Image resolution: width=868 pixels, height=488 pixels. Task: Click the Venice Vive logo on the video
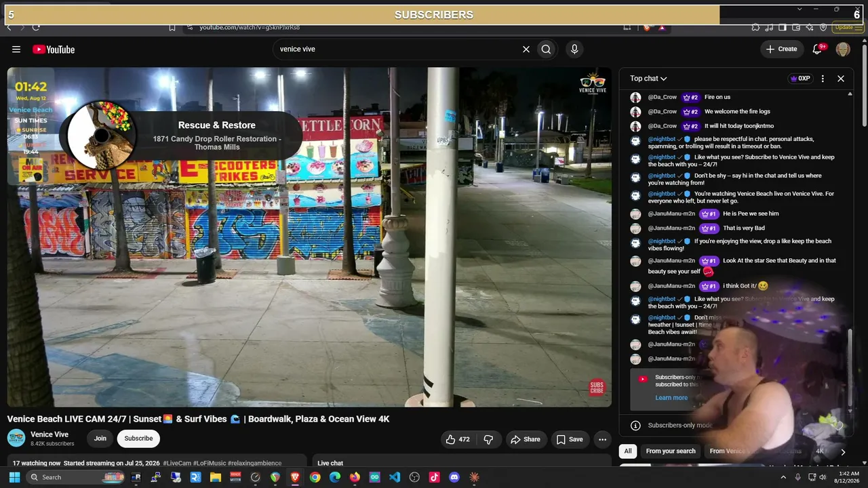coord(593,83)
